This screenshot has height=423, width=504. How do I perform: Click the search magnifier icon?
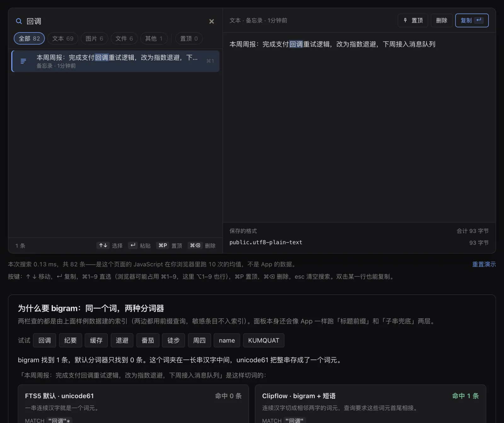click(x=19, y=21)
